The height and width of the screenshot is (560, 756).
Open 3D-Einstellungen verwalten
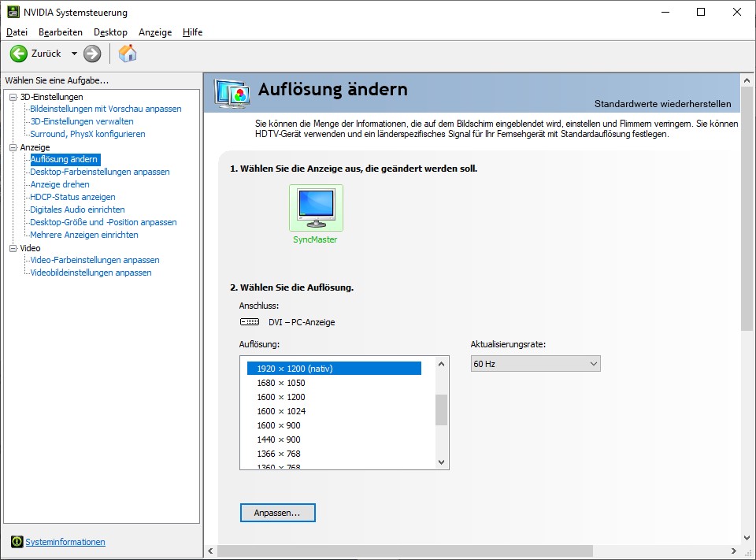coord(82,121)
